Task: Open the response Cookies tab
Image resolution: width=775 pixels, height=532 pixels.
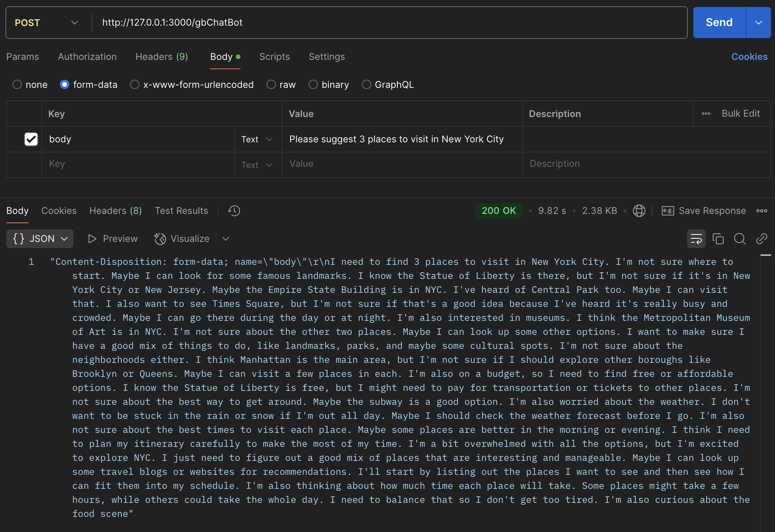Action: tap(59, 211)
